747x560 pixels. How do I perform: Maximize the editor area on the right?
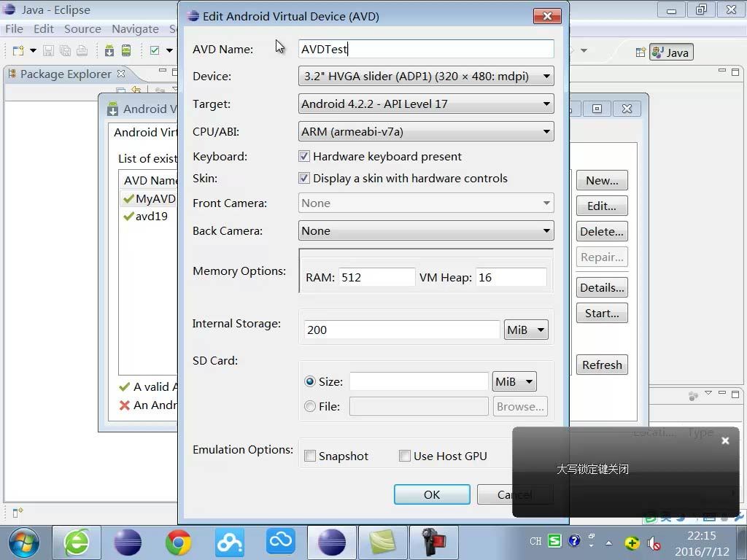pos(735,72)
